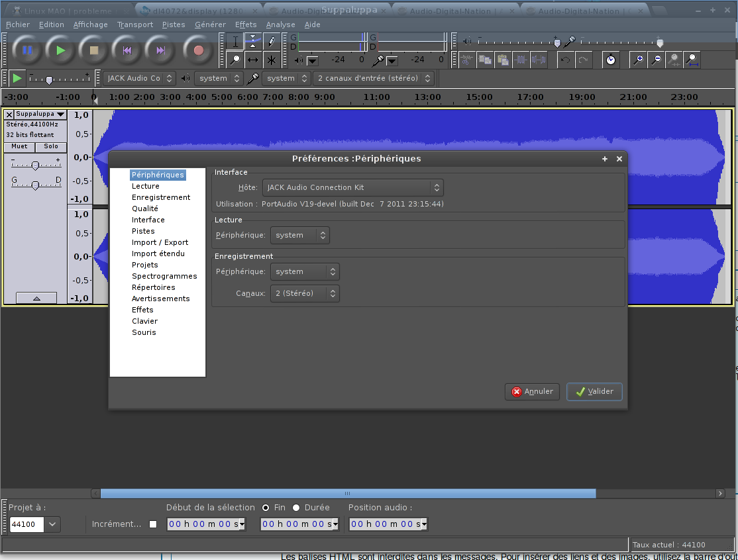
Task: Open the Effets menu
Action: click(x=246, y=24)
